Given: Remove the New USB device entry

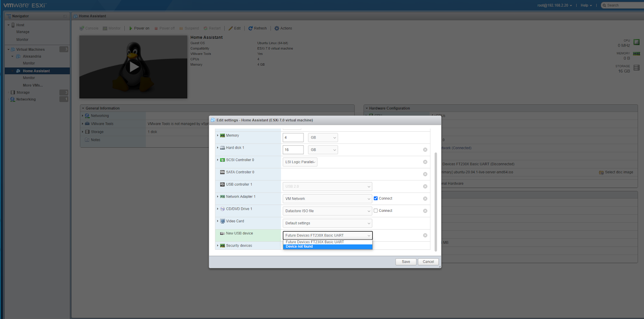Looking at the screenshot, I should point(425,236).
